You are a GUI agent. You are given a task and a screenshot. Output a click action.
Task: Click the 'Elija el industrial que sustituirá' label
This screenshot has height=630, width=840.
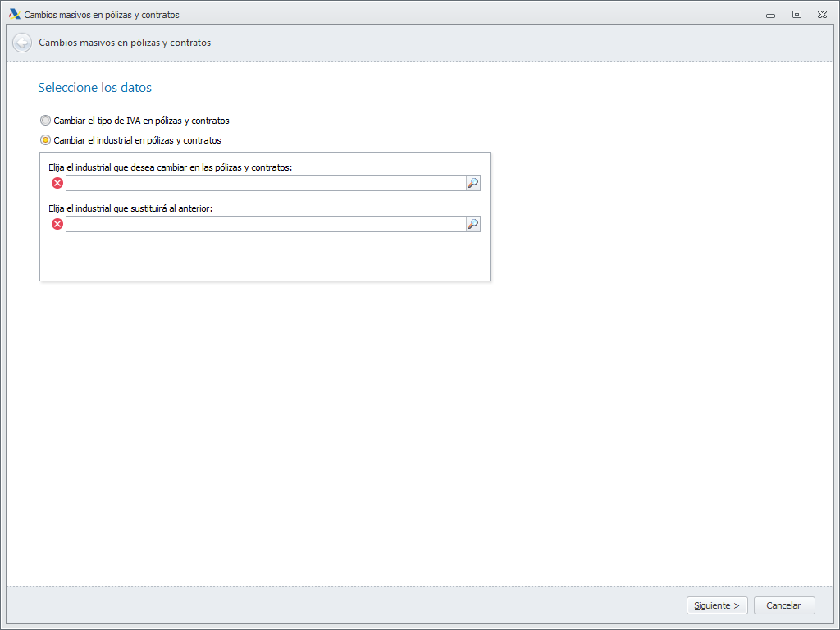[130, 208]
